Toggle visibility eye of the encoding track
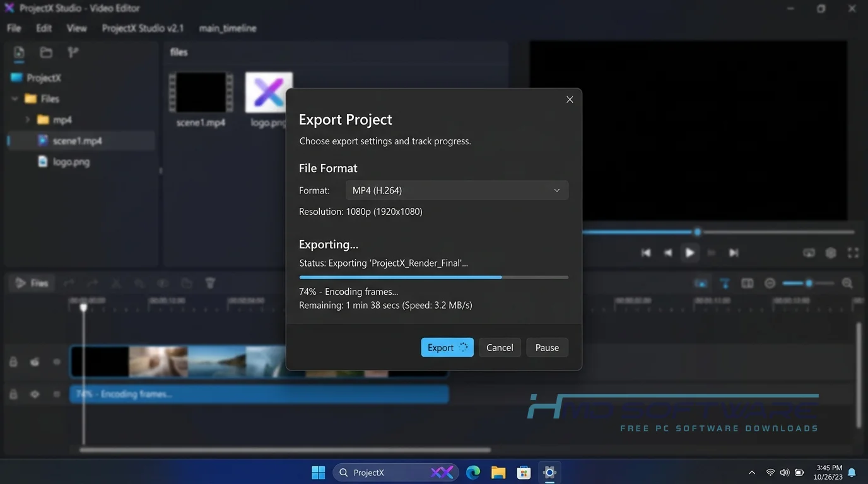 (35, 394)
